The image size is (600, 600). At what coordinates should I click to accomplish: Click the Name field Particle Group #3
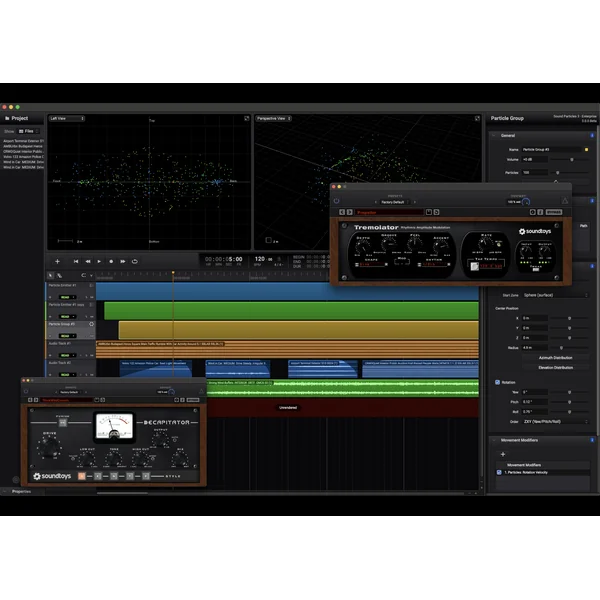tap(551, 150)
